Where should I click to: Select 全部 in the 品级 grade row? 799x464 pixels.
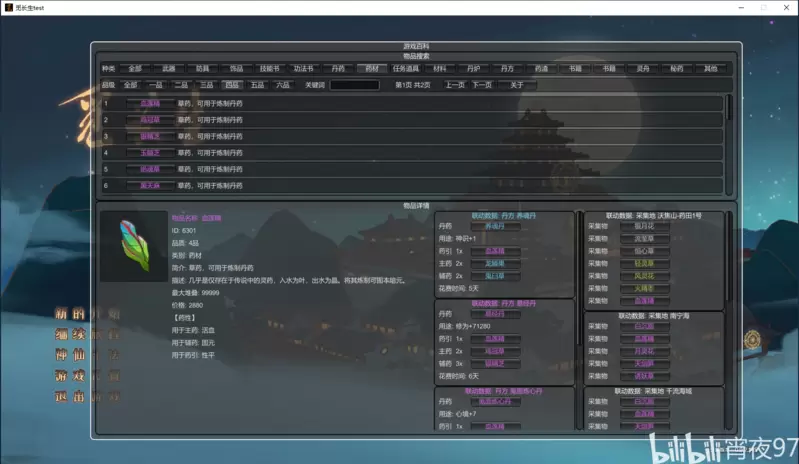[x=130, y=85]
